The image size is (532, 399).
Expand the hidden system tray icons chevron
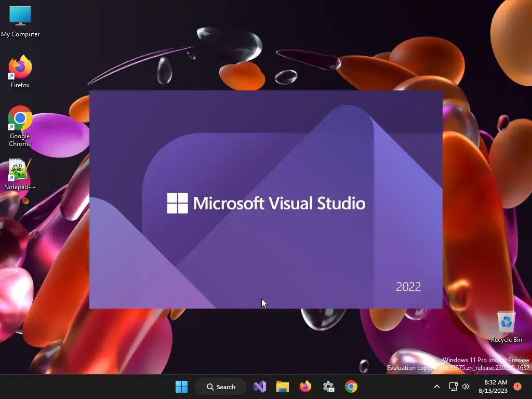437,387
